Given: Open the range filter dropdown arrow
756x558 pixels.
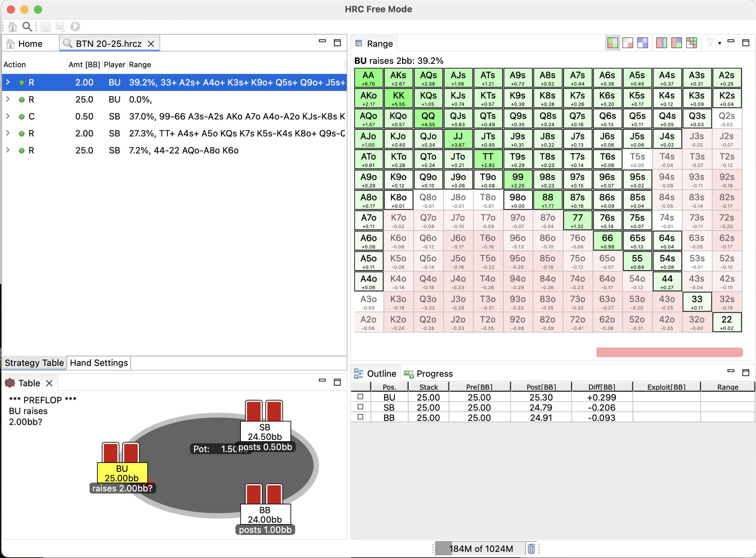Looking at the screenshot, I should pos(719,43).
